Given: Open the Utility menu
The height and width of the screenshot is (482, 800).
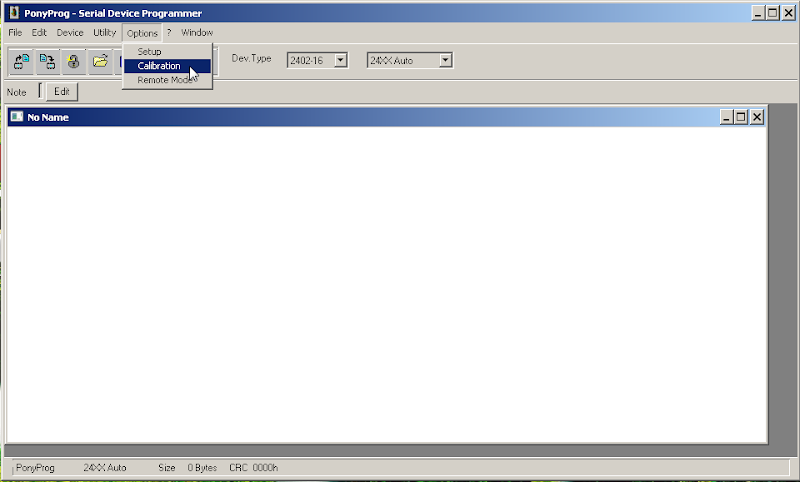Looking at the screenshot, I should [x=105, y=33].
